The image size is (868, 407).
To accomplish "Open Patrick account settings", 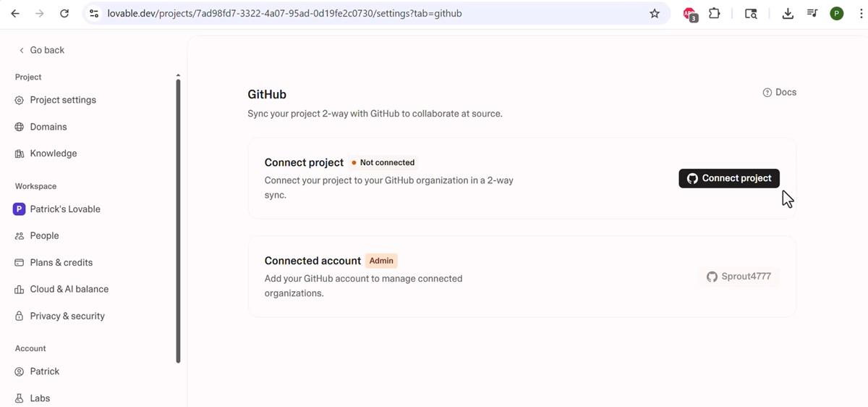I will click(x=37, y=371).
